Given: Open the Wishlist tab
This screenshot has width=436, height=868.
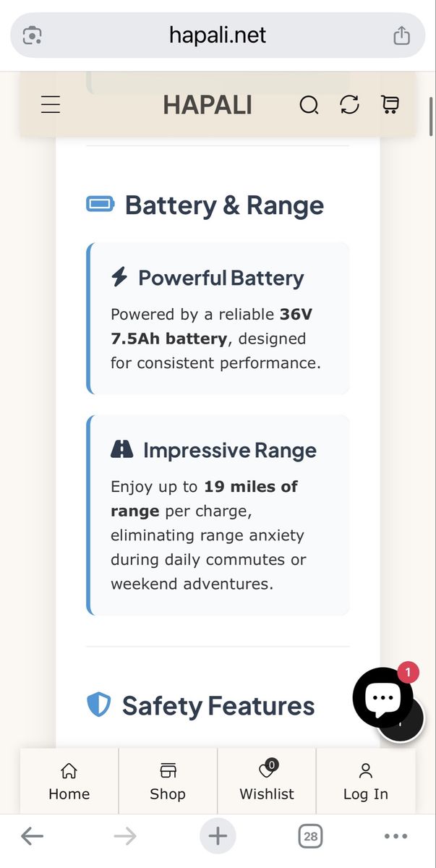Looking at the screenshot, I should coord(267,782).
